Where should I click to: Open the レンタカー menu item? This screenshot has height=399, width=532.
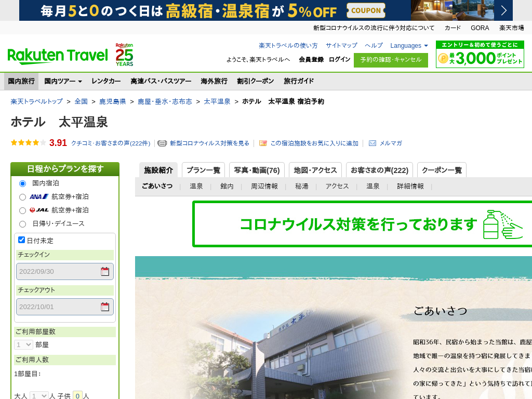pos(106,81)
